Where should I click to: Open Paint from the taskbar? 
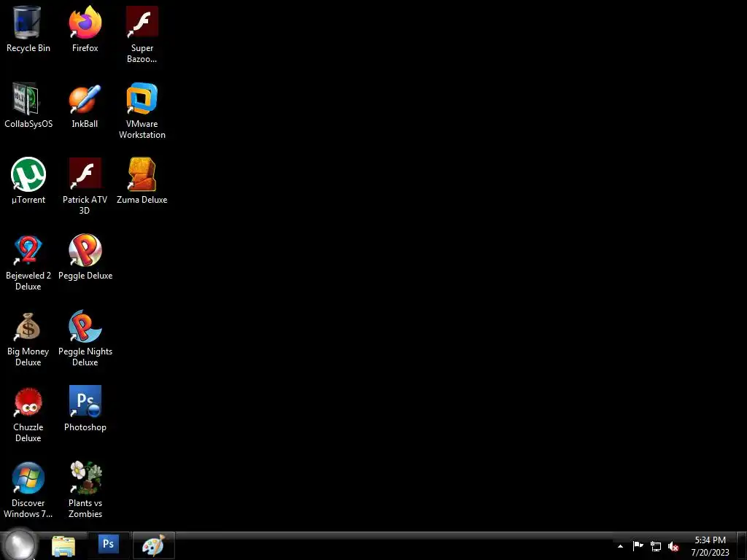pyautogui.click(x=153, y=546)
